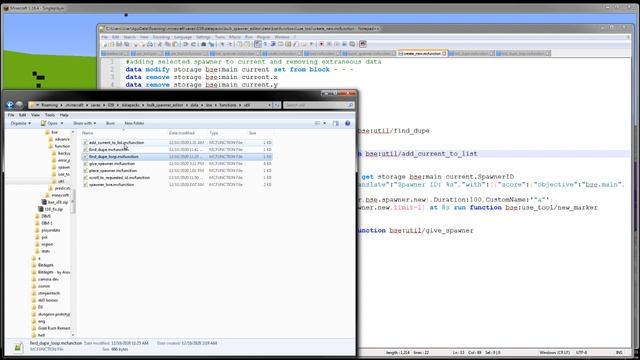
Task: Click the Burn button in Explorer
Action: [110, 123]
